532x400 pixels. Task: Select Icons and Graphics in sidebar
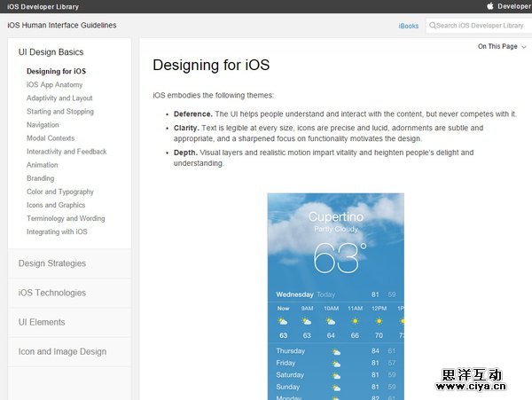56,205
